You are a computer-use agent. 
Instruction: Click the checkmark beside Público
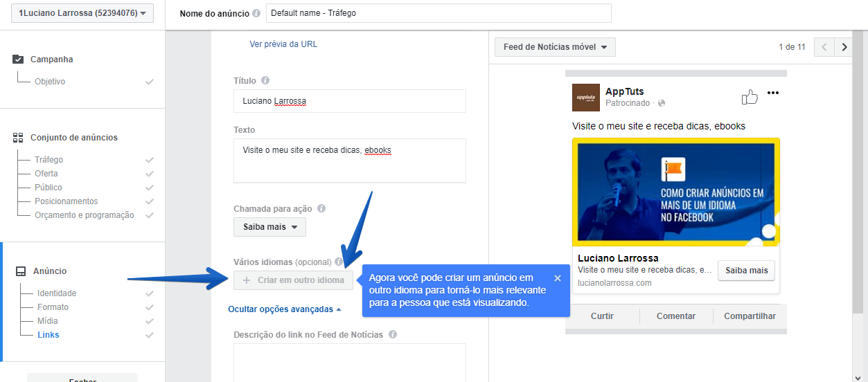coord(149,188)
